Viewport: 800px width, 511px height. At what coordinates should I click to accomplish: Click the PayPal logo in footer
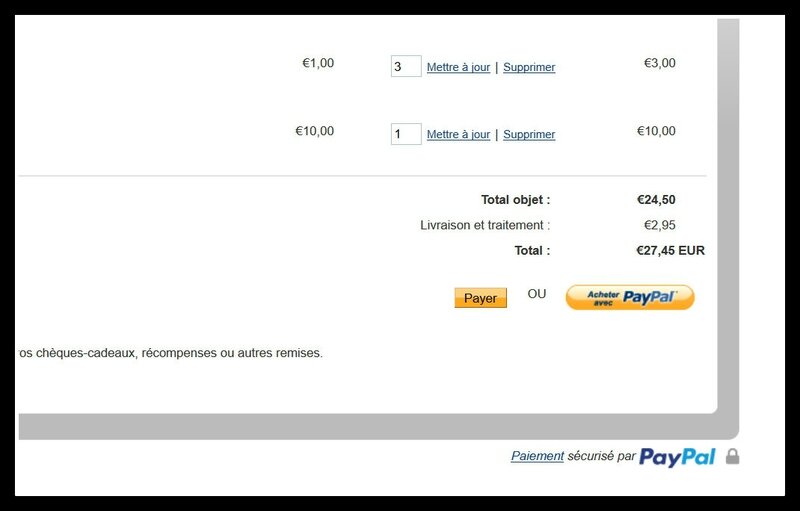click(678, 456)
